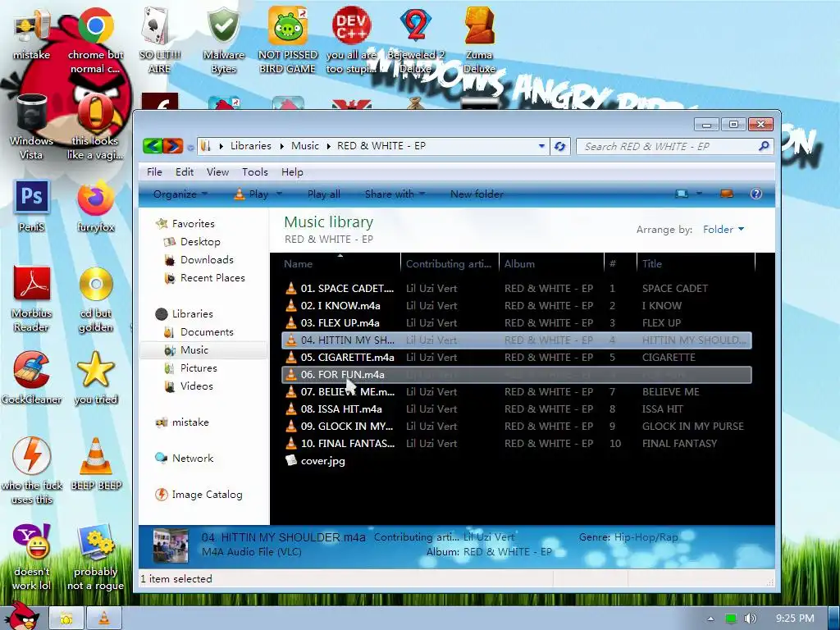Open the Share with dropdown
840x630 pixels.
(x=395, y=194)
